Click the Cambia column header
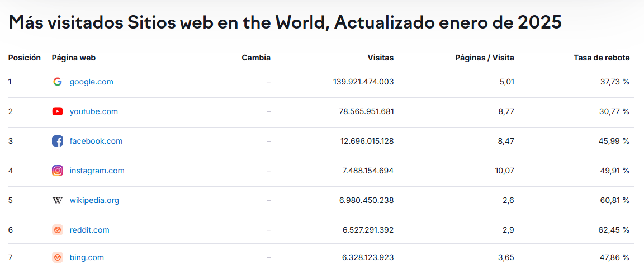 256,58
